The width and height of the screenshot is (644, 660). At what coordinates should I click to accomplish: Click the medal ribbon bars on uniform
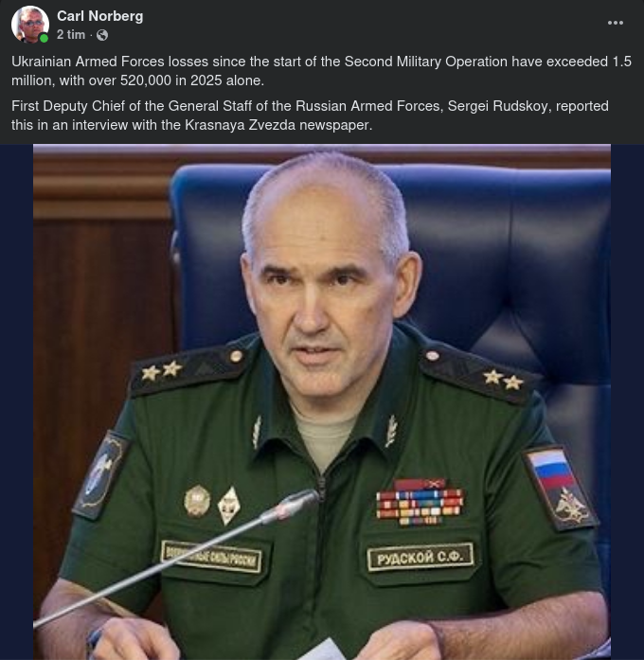420,503
